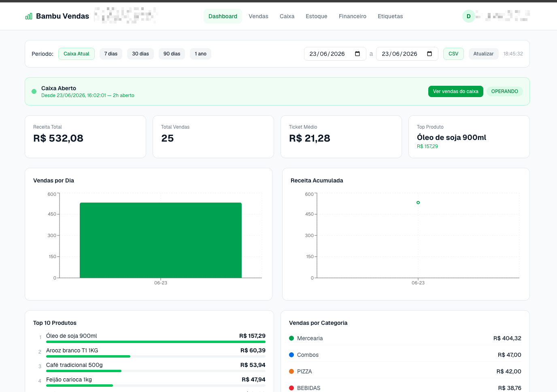Click the Ticket Médio value R$ 21,28

[x=310, y=138]
